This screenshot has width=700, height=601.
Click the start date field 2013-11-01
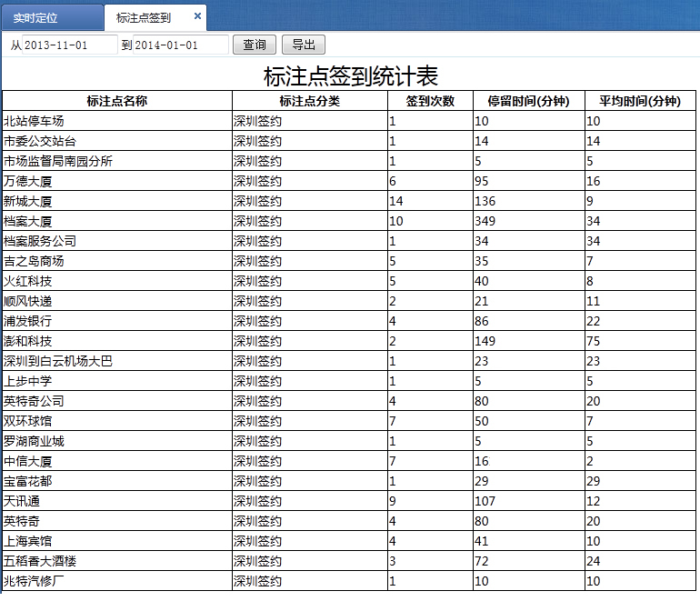69,45
